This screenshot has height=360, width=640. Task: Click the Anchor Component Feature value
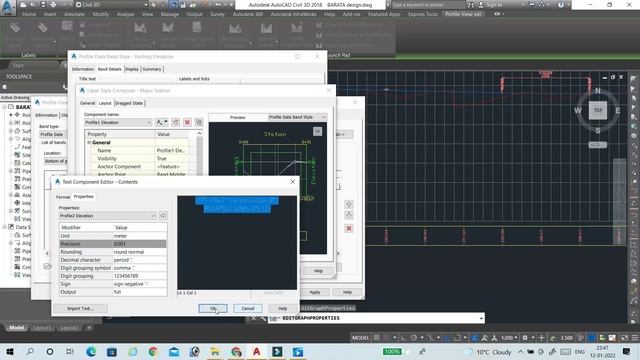click(172, 167)
